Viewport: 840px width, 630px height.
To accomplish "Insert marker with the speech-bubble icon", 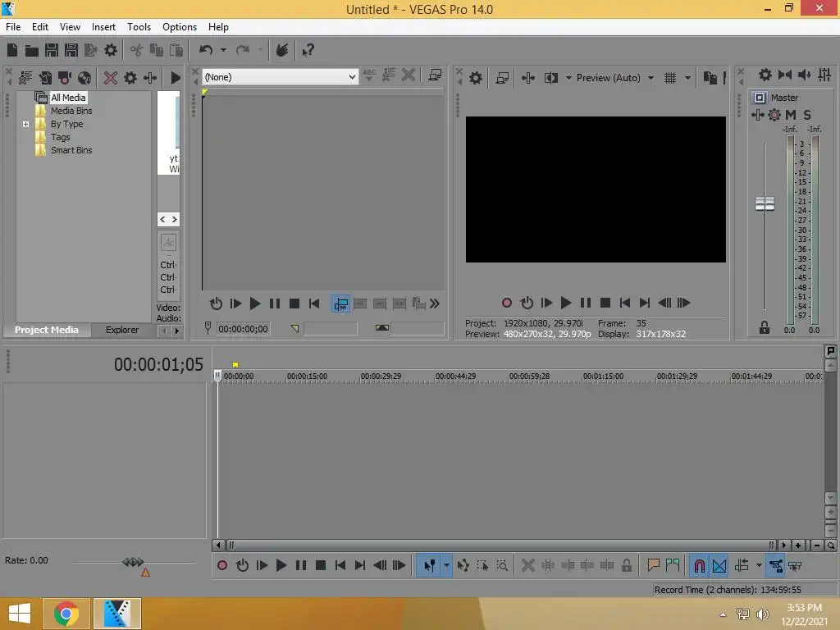I will click(x=653, y=565).
